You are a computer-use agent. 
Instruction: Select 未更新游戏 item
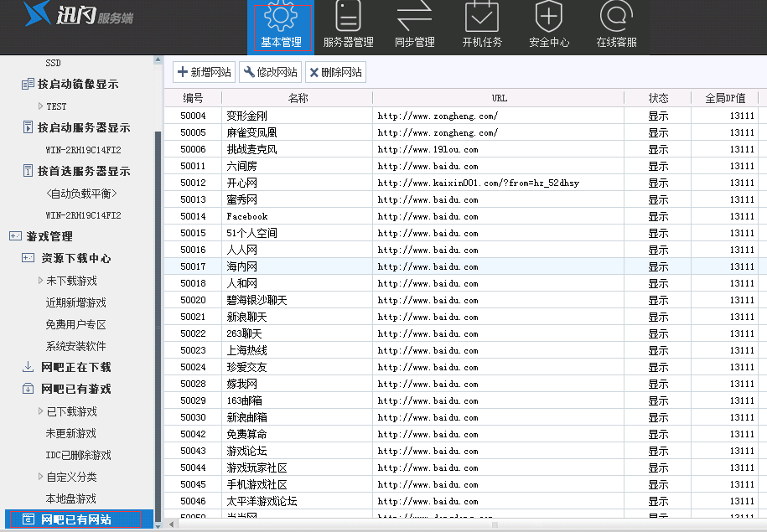(x=71, y=433)
